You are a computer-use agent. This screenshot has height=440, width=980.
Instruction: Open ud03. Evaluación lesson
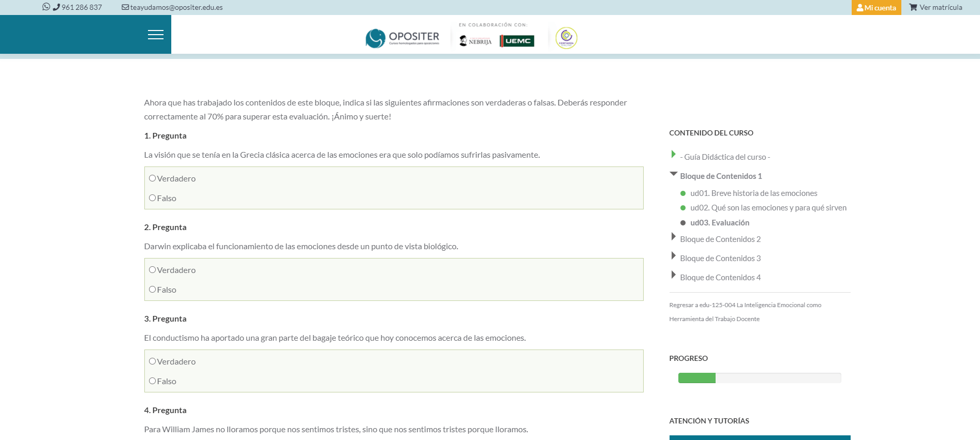click(x=719, y=223)
